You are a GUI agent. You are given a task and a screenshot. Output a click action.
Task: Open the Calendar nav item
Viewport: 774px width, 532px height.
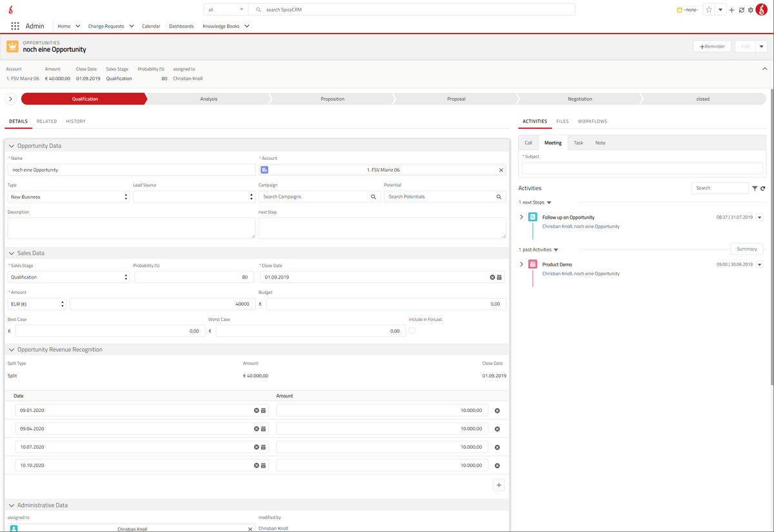151,26
